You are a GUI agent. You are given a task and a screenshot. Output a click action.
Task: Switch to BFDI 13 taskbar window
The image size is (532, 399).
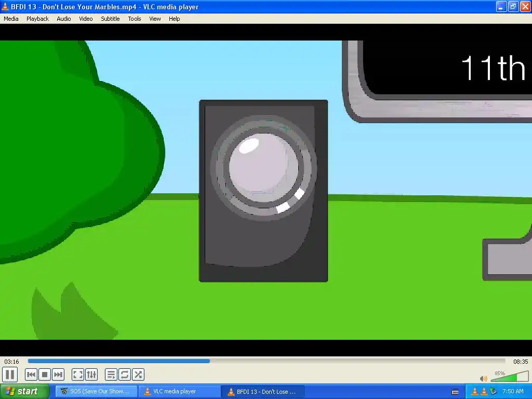263,392
